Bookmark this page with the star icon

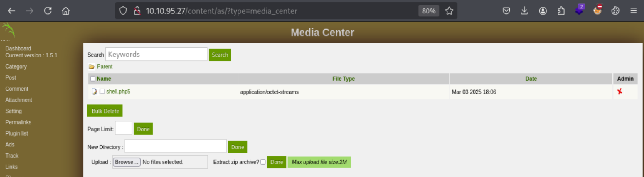449,11
